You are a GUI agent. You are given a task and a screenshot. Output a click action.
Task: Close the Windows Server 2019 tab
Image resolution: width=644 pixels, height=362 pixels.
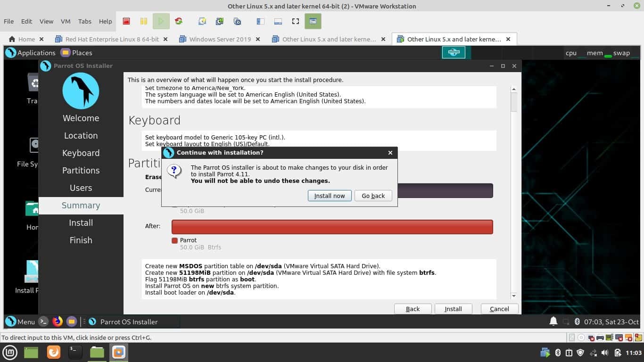click(258, 39)
